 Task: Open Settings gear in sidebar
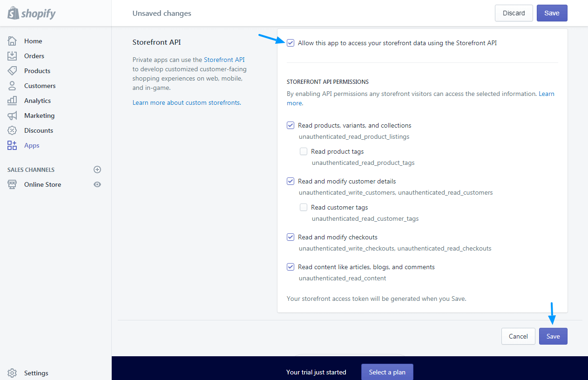point(12,373)
